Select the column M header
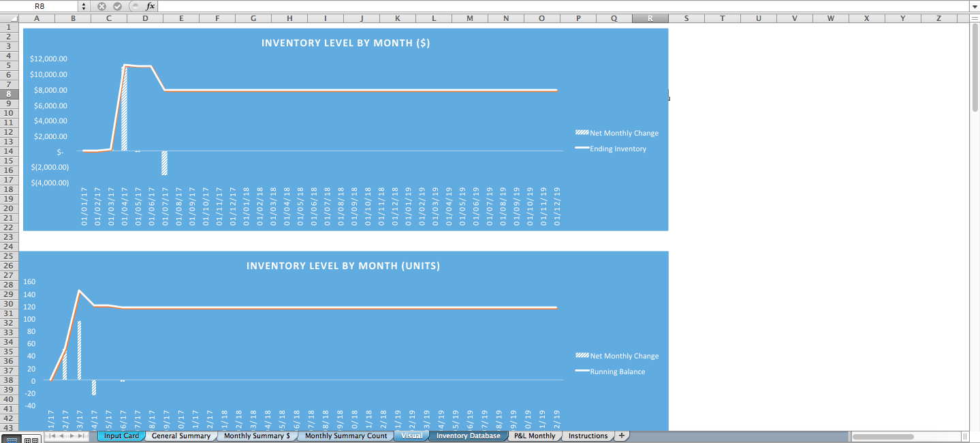The image size is (980, 443). [x=470, y=18]
